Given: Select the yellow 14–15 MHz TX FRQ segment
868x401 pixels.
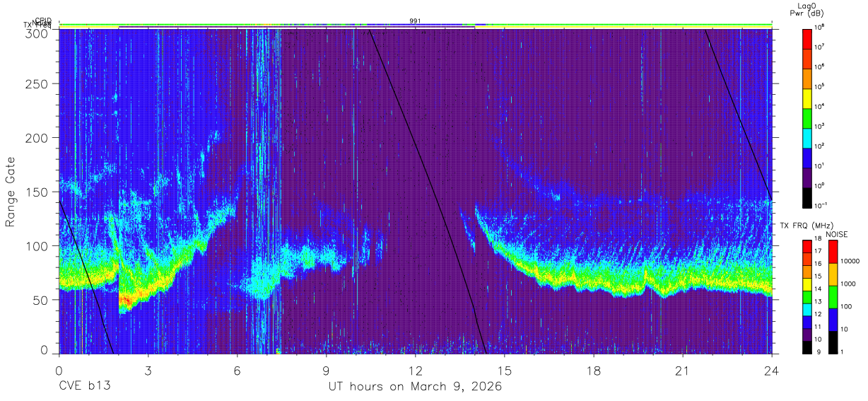Looking at the screenshot, I should tap(807, 284).
